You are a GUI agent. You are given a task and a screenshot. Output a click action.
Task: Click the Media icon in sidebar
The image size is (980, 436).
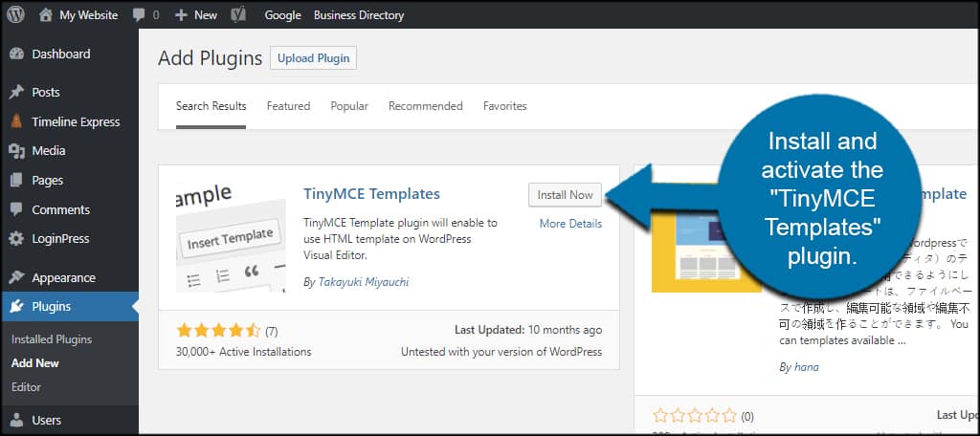pyautogui.click(x=17, y=150)
